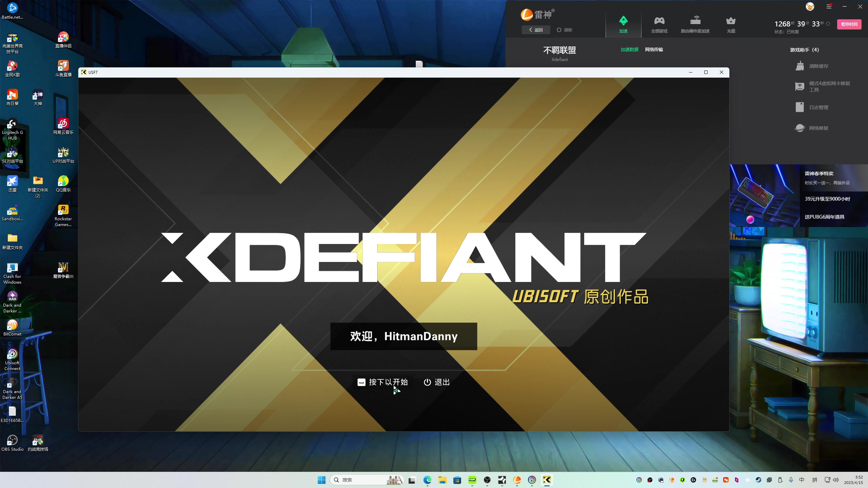Select the 约战竞技场 desktop icon
This screenshot has width=868, height=488.
coord(38,443)
